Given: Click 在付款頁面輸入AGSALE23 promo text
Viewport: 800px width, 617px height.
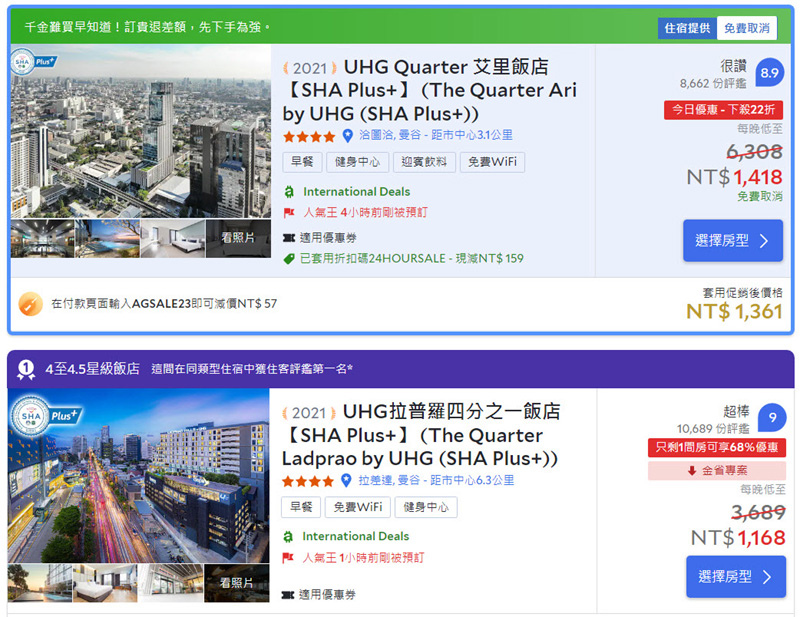Looking at the screenshot, I should pyautogui.click(x=164, y=304).
